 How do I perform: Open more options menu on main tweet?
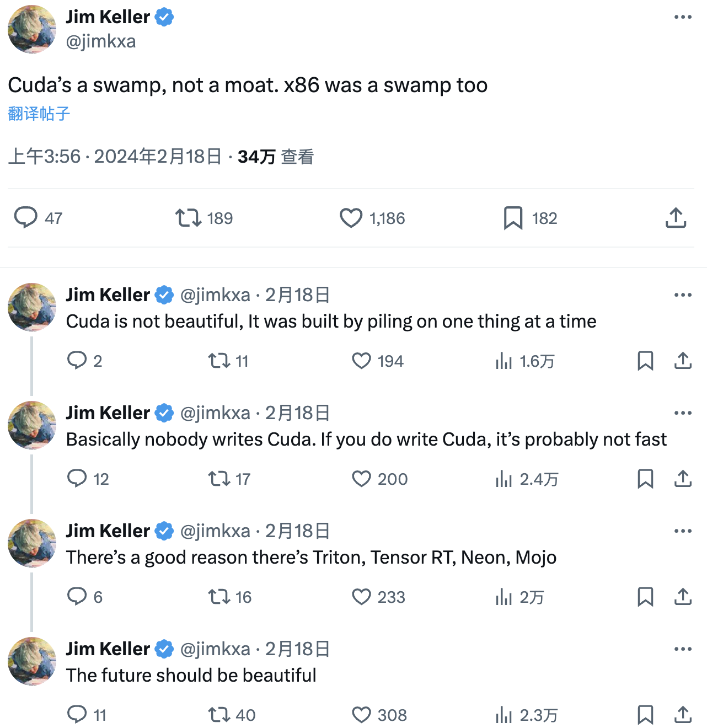click(x=683, y=17)
